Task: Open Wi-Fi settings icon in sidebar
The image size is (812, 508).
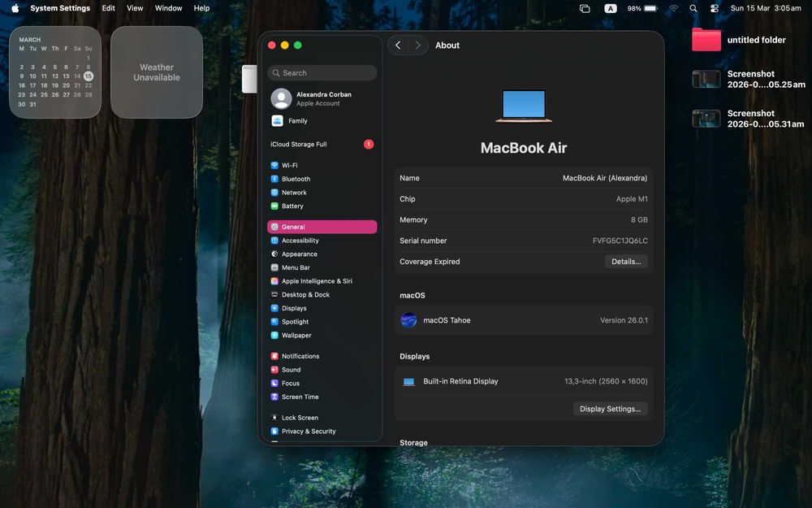Action: (x=274, y=165)
